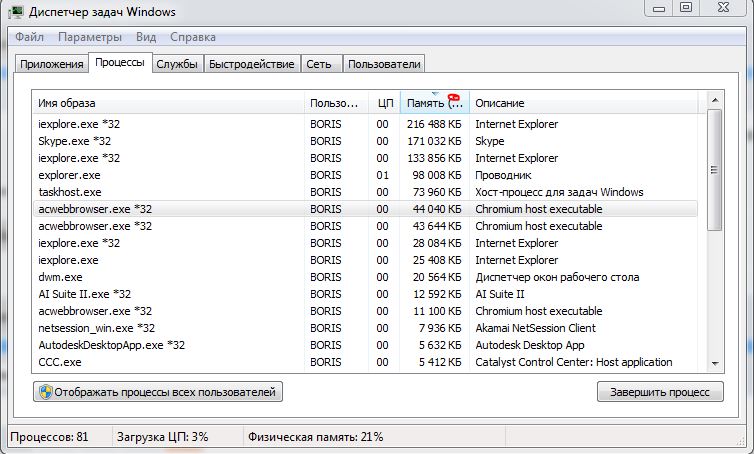Click the Проводник description cell

click(x=503, y=175)
